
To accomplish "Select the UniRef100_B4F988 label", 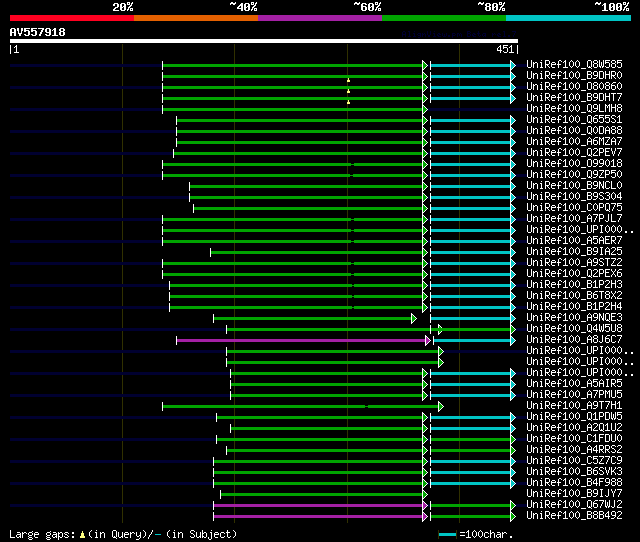I will click(574, 483).
